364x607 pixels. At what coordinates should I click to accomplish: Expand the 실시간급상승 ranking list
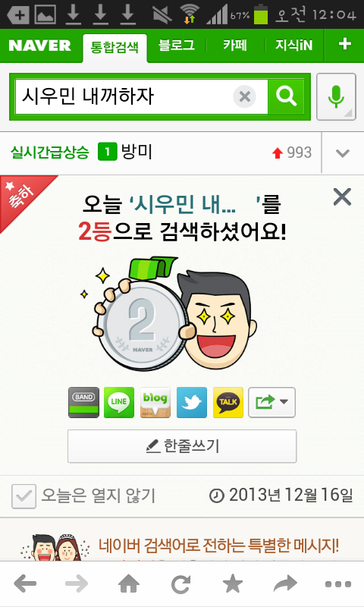[x=343, y=153]
